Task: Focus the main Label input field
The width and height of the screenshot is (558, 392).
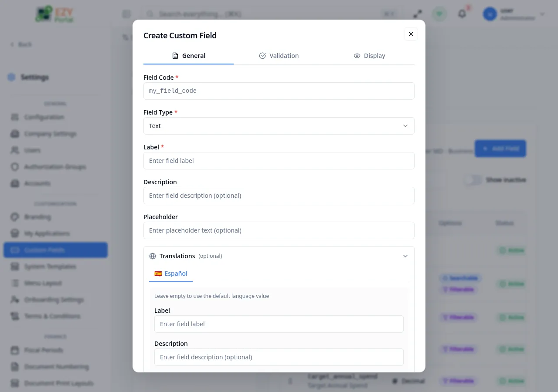Action: tap(279, 161)
